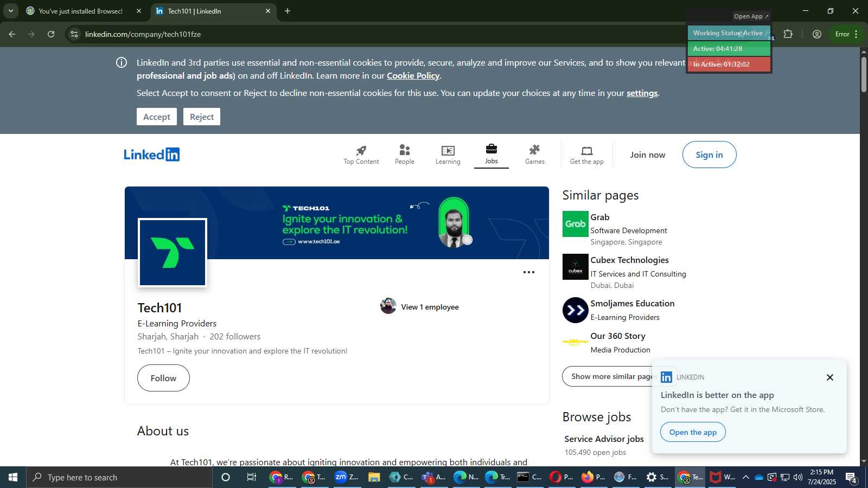The height and width of the screenshot is (488, 868).
Task: Open the command prompt on taskbar
Action: click(x=529, y=477)
